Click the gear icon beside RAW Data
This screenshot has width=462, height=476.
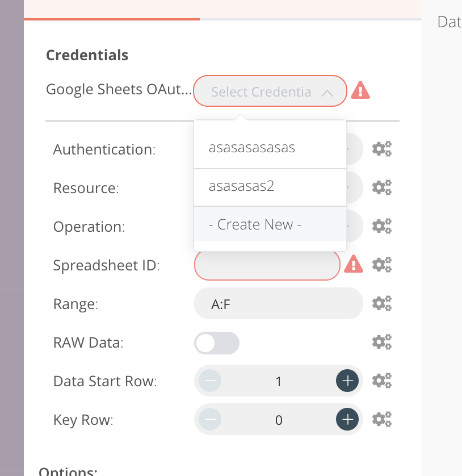381,341
